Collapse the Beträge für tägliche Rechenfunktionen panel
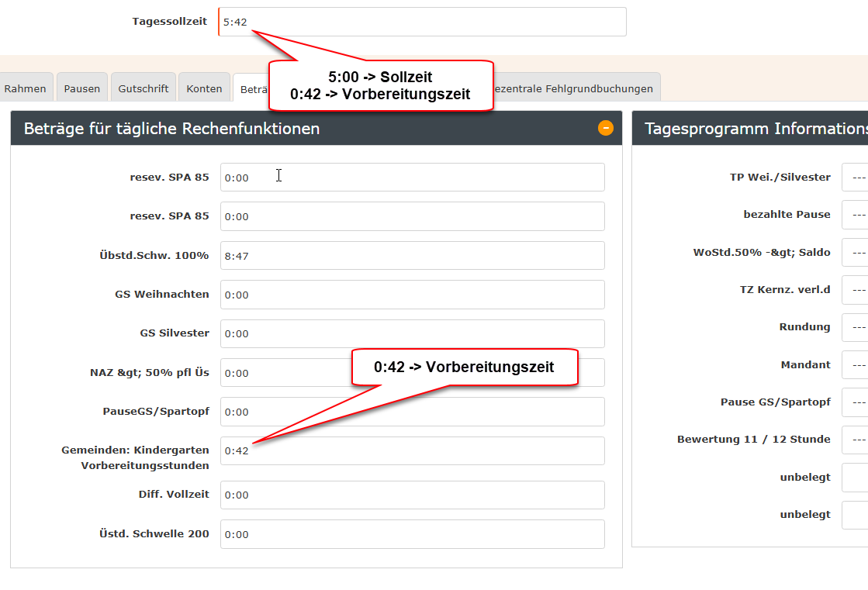This screenshot has height=590, width=868. pyautogui.click(x=605, y=128)
